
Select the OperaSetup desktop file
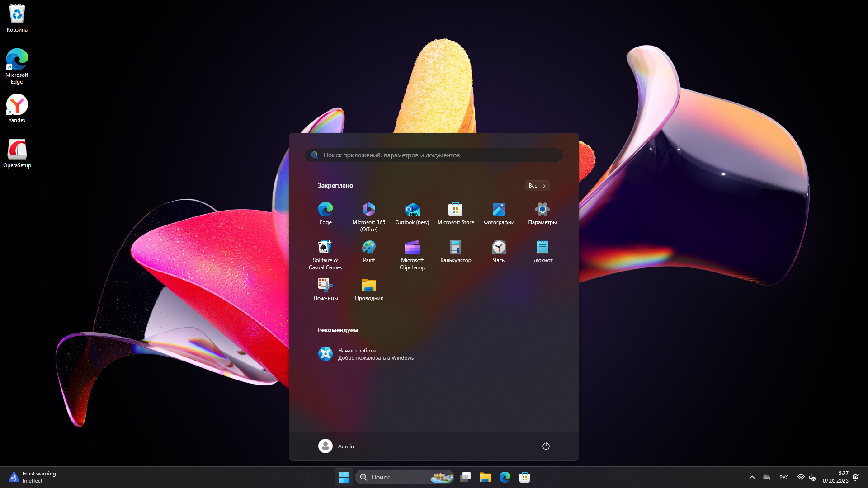[17, 154]
